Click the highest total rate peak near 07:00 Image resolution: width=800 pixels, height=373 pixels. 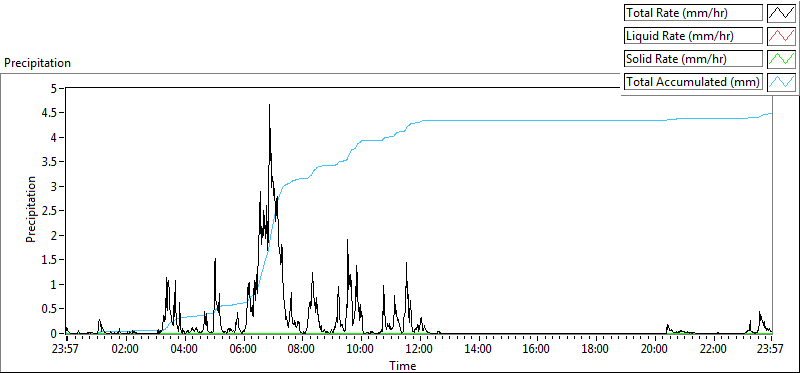pyautogui.click(x=269, y=105)
